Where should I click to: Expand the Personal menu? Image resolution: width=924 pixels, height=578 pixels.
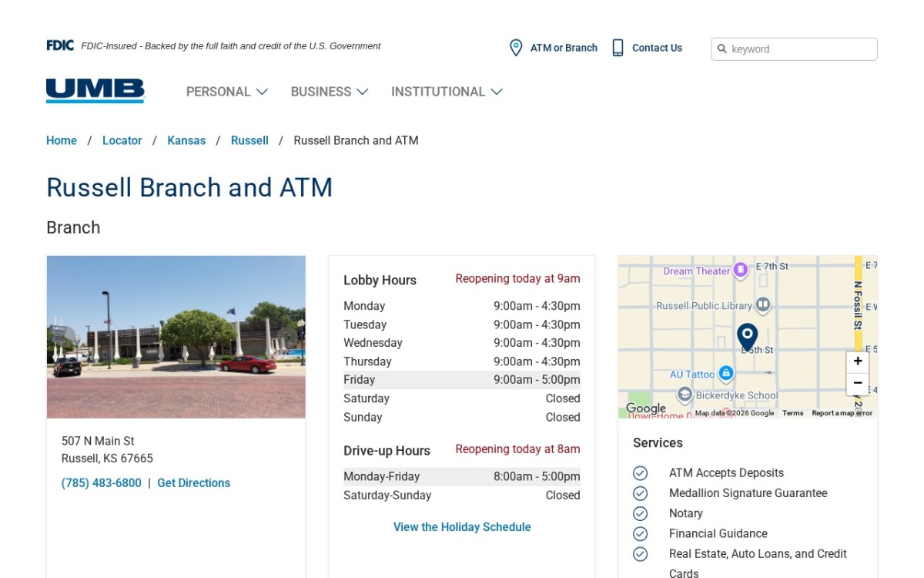pyautogui.click(x=227, y=92)
